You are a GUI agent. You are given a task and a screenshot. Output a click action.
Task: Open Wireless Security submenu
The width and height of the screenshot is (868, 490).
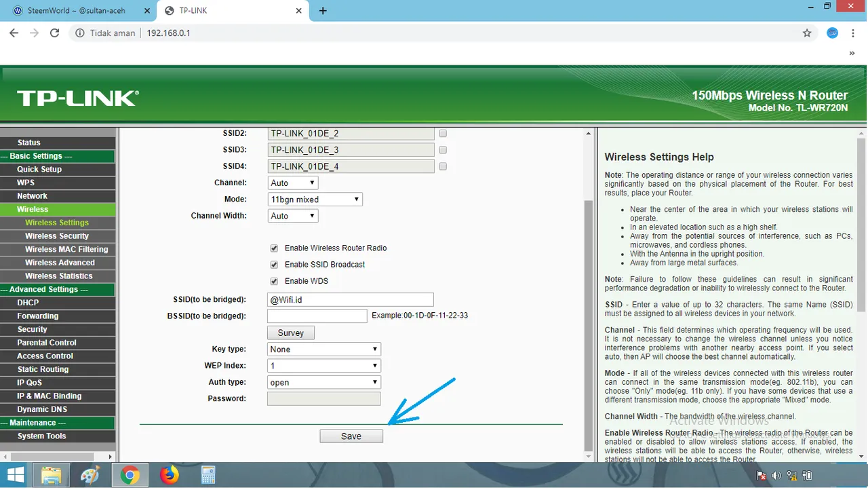pos(58,236)
